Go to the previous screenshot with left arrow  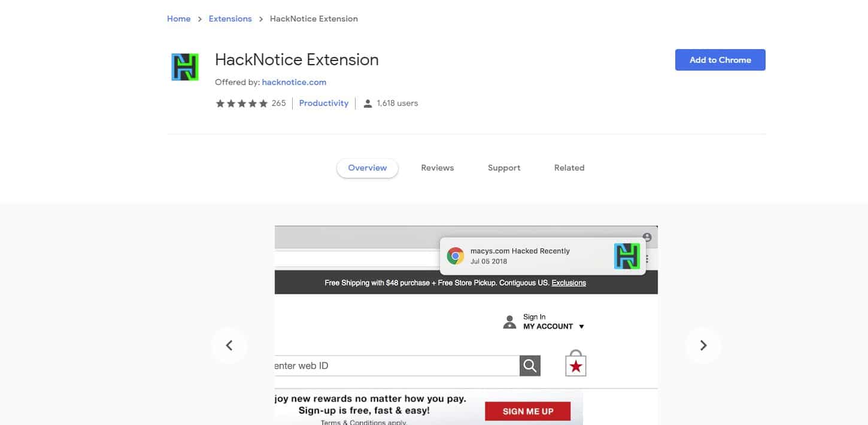[x=229, y=345]
